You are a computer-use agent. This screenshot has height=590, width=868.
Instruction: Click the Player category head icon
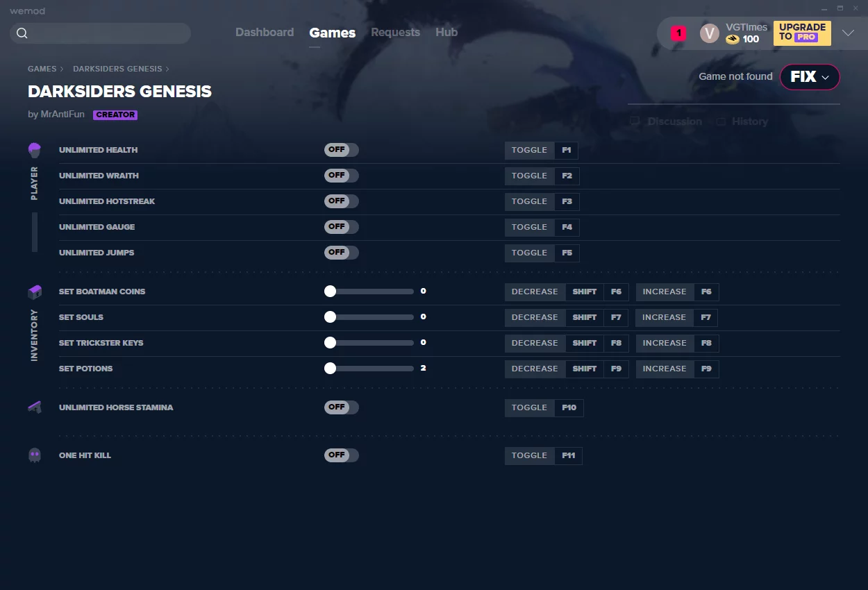click(35, 150)
